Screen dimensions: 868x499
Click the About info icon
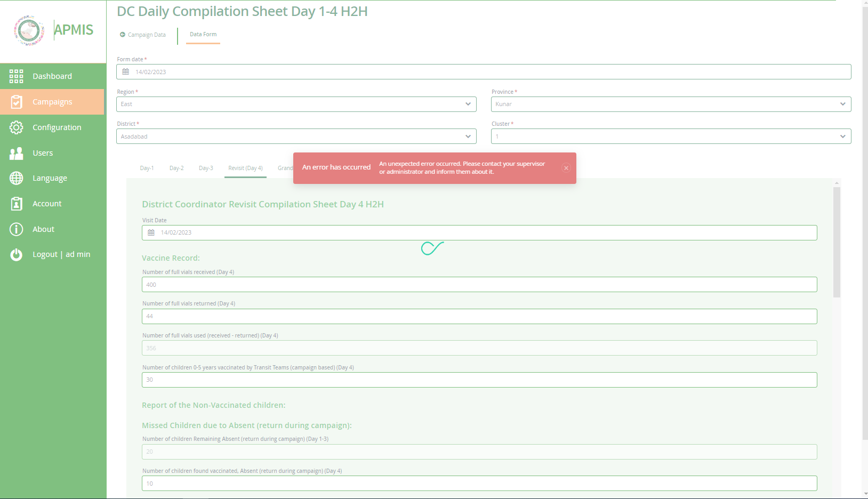point(16,229)
